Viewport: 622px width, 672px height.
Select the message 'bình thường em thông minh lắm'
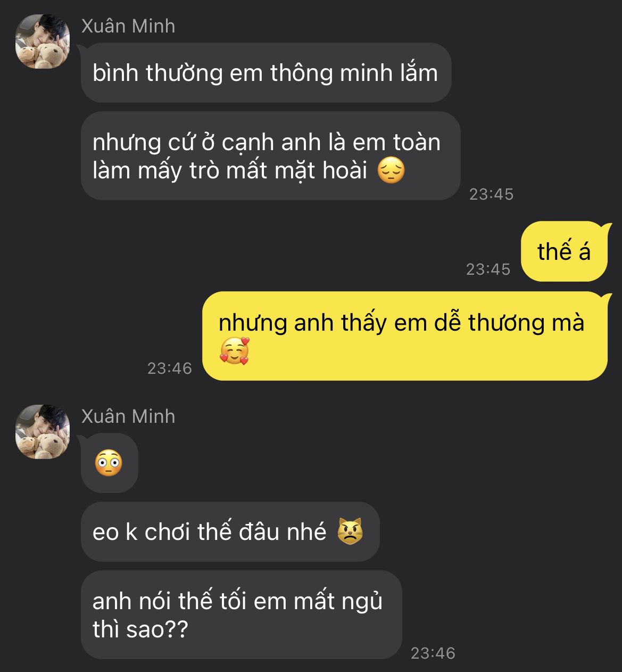pos(266,73)
